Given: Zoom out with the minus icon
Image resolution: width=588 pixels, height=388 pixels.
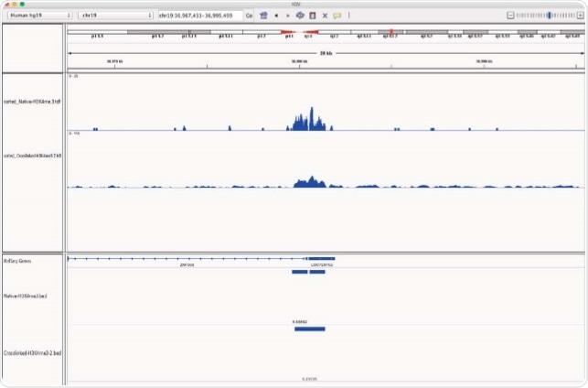Looking at the screenshot, I should pyautogui.click(x=511, y=16).
